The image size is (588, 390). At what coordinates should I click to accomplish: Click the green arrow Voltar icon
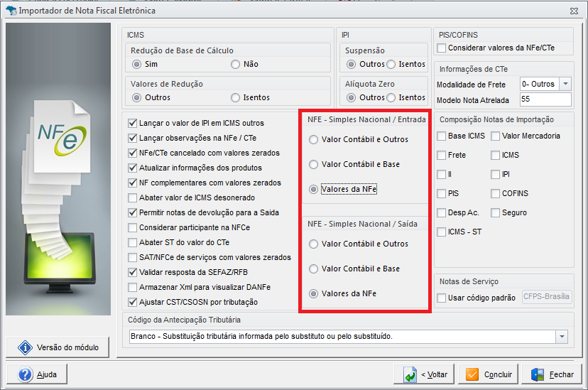coord(410,374)
